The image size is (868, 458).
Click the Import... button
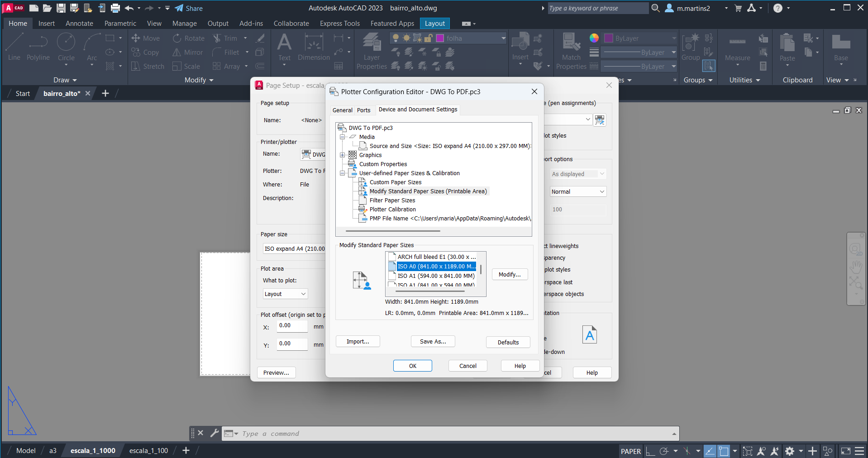tap(358, 342)
